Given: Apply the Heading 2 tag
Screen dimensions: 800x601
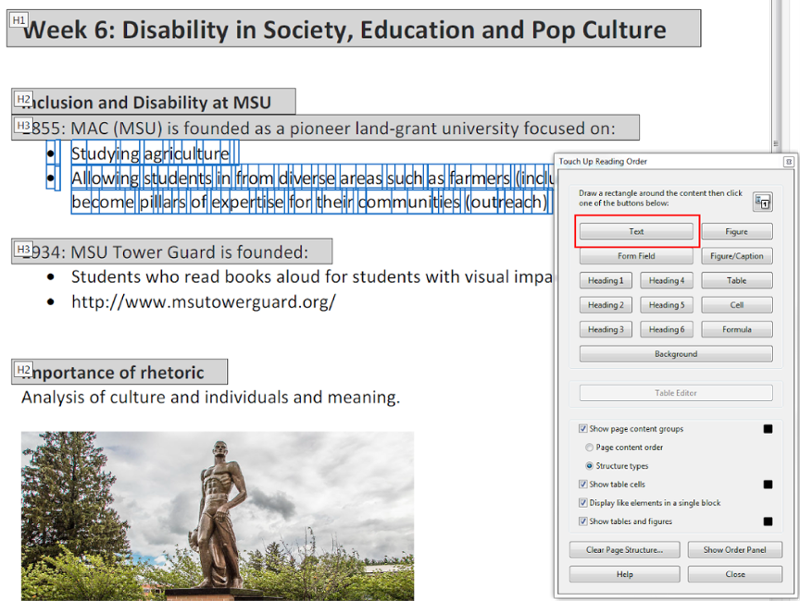Looking at the screenshot, I should tap(606, 305).
